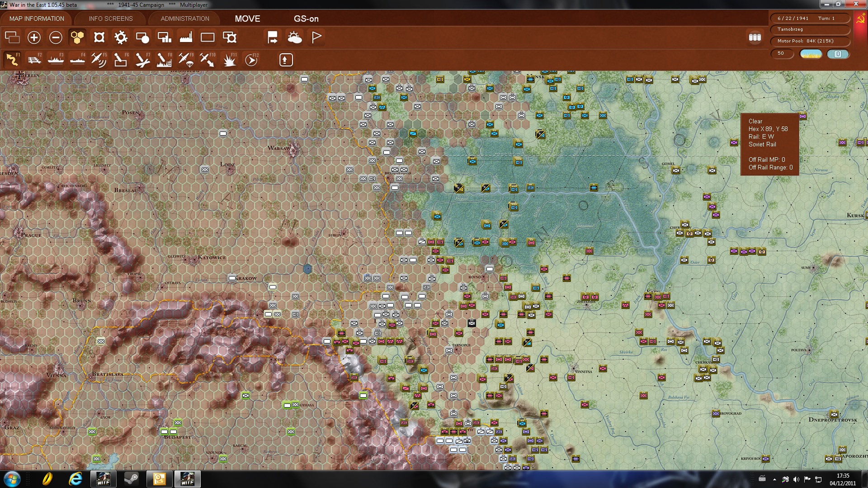Click the Soviet hammer and sickle flag

[860, 19]
